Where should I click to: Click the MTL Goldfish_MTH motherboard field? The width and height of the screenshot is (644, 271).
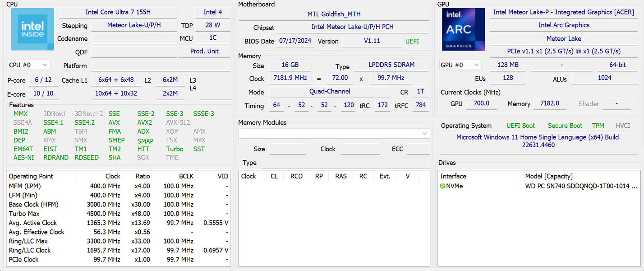334,14
